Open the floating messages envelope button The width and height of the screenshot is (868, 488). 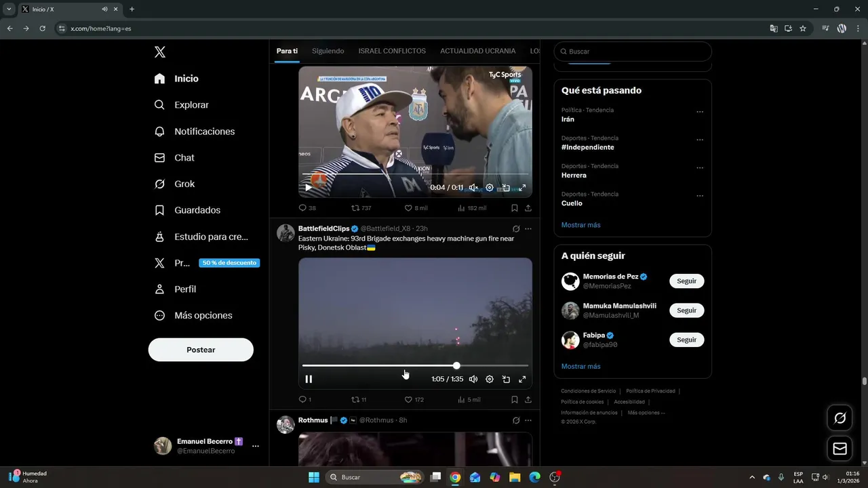(x=840, y=449)
